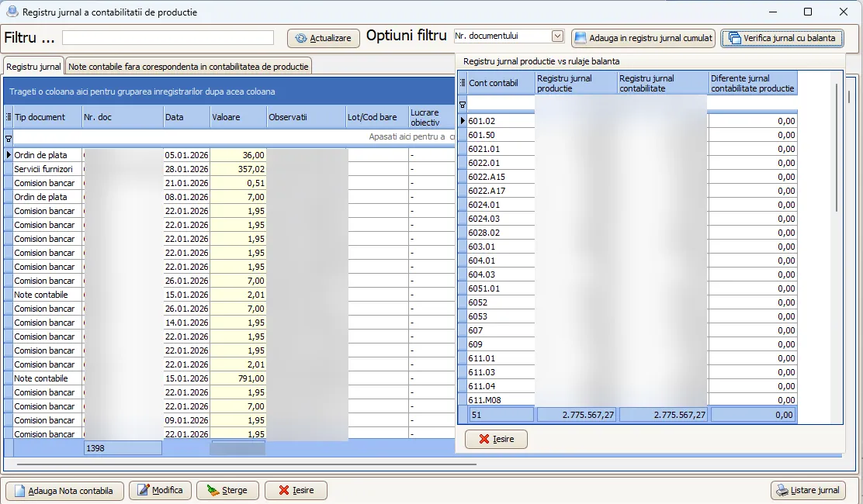
Task: Sort by Lot/Cod bare column header
Action: coord(376,117)
